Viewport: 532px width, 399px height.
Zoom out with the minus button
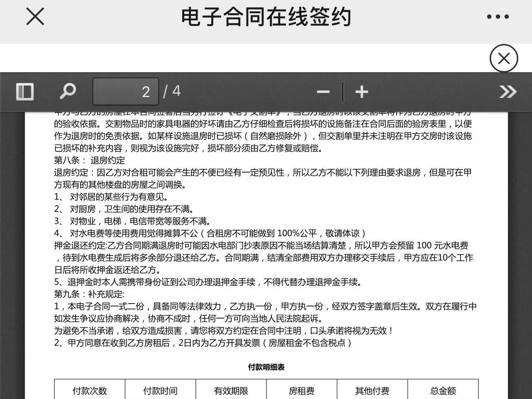[323, 92]
